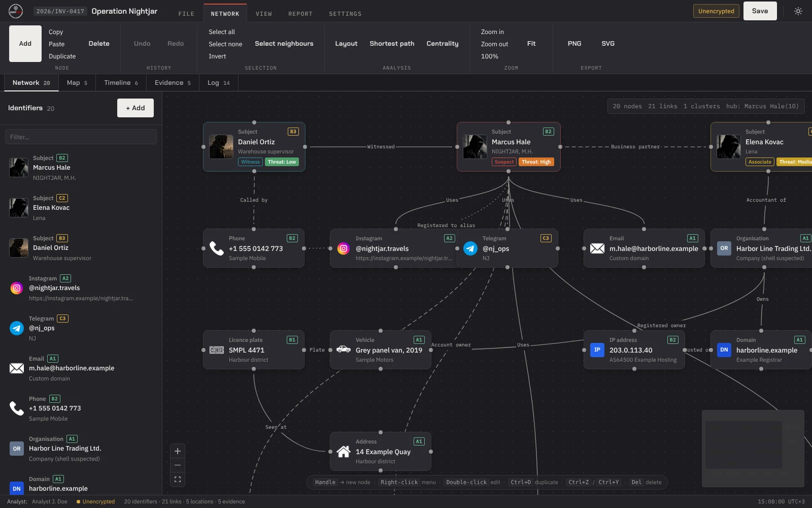Click + Add in the Identifiers panel
Screen dimensions: 812x508
[x=136, y=108]
